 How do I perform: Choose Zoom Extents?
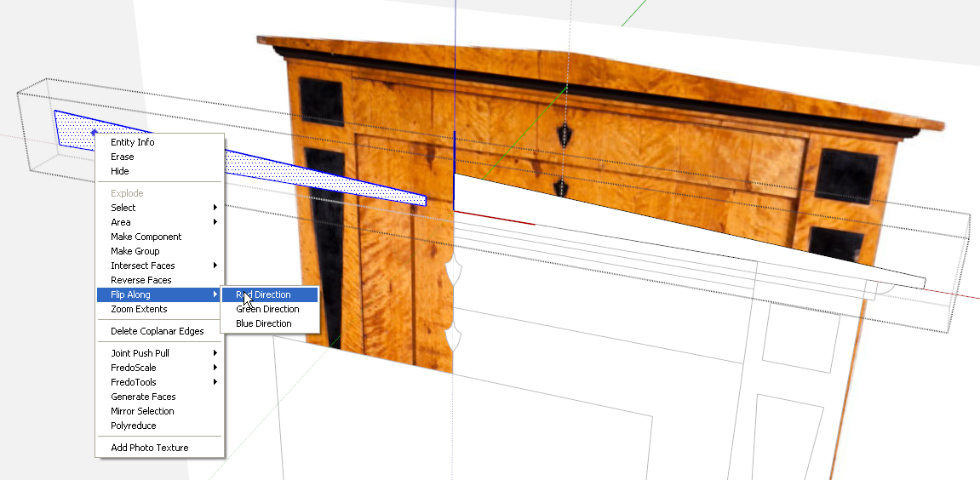click(x=159, y=309)
